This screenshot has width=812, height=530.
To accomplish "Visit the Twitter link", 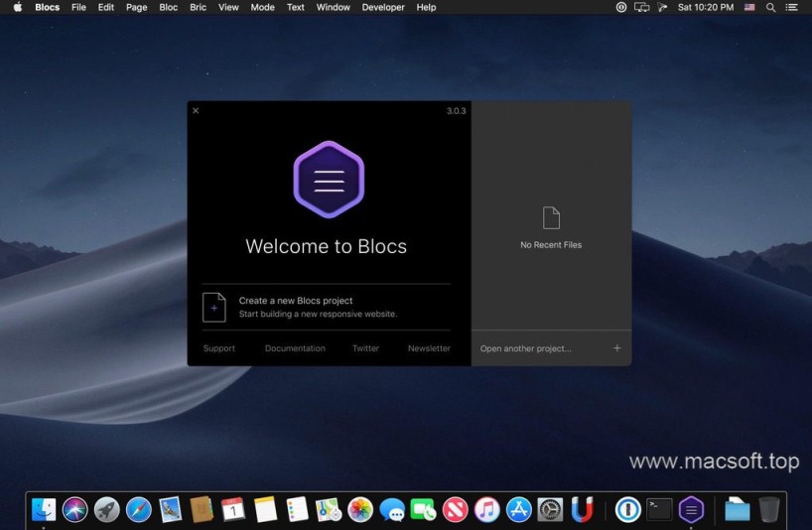I will click(365, 348).
